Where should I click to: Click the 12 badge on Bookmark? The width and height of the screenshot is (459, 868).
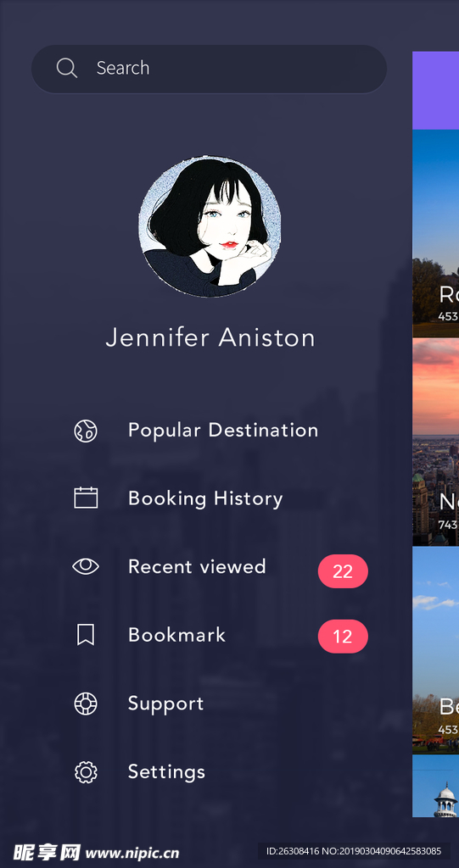(x=343, y=637)
